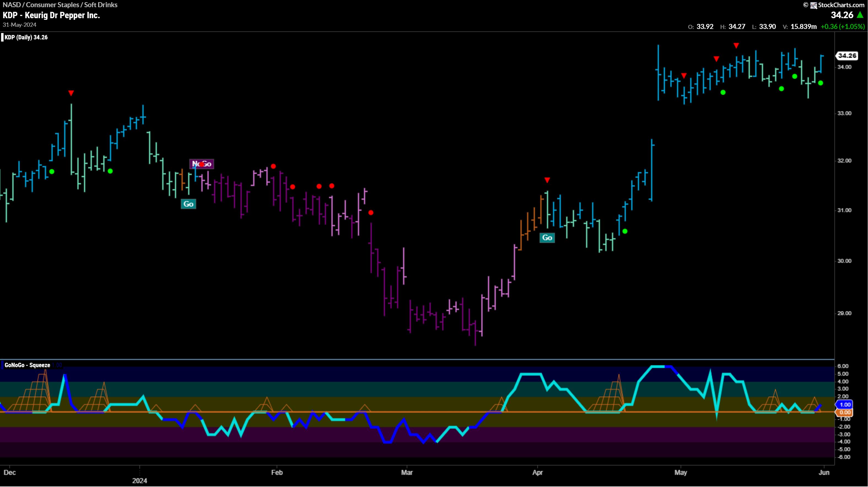868x487 pixels.
Task: Click the green dot in mid-April
Action: (x=625, y=231)
